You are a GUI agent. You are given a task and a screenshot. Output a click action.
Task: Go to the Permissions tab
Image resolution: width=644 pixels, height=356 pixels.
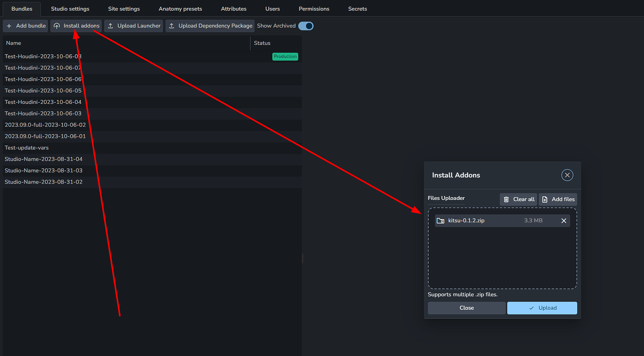pos(314,8)
